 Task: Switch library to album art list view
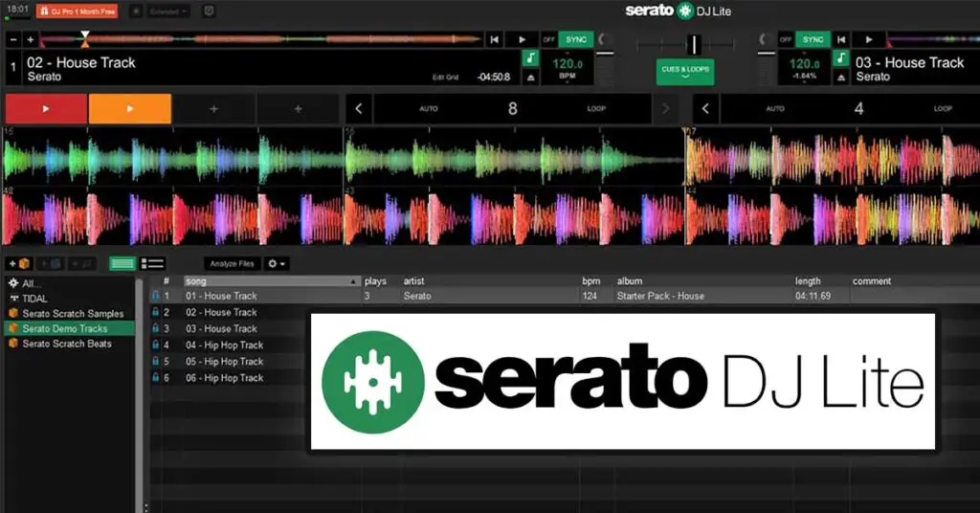[152, 264]
